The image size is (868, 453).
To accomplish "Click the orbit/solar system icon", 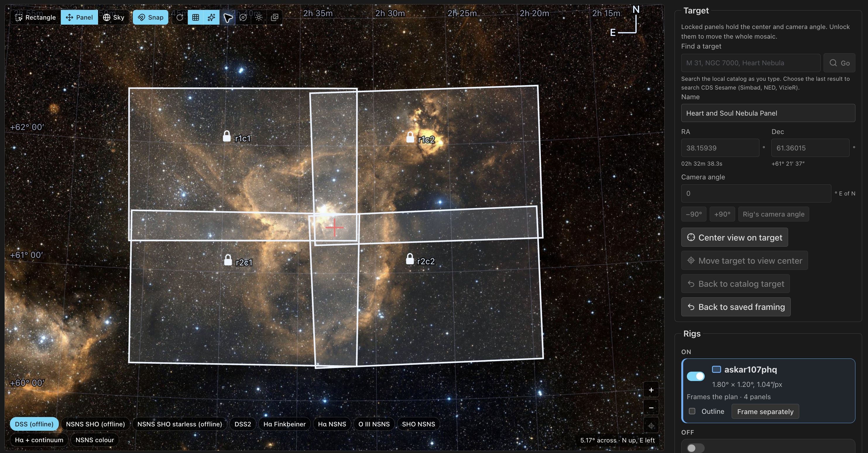I will (x=243, y=17).
